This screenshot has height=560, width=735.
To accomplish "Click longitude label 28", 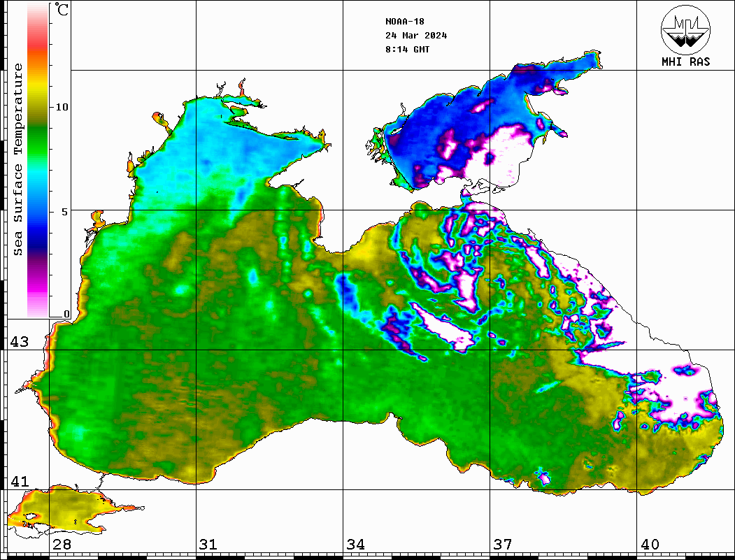I will pos(62,544).
